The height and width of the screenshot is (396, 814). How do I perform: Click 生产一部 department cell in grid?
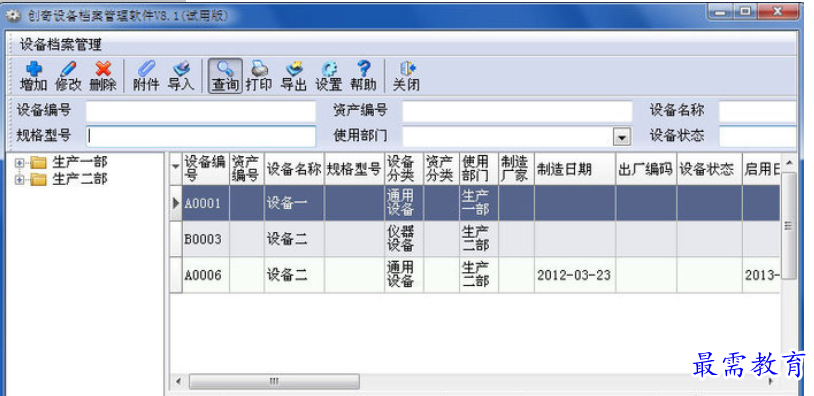[479, 203]
